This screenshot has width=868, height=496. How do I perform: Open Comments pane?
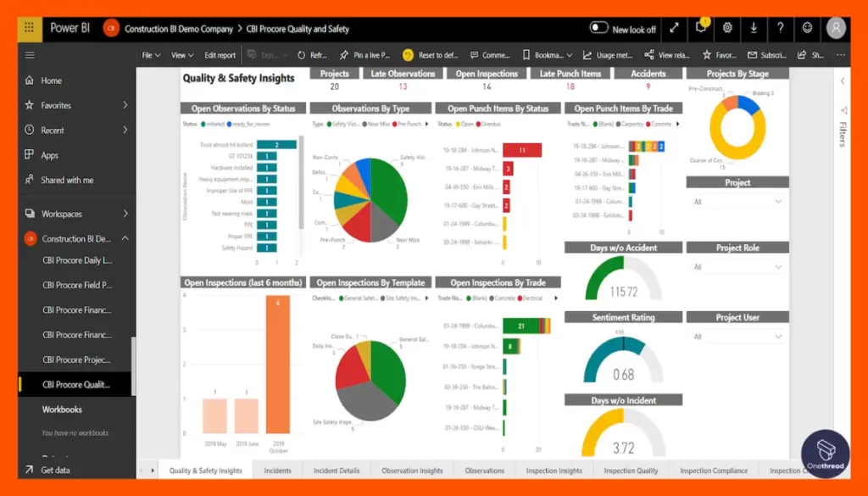pyautogui.click(x=490, y=55)
